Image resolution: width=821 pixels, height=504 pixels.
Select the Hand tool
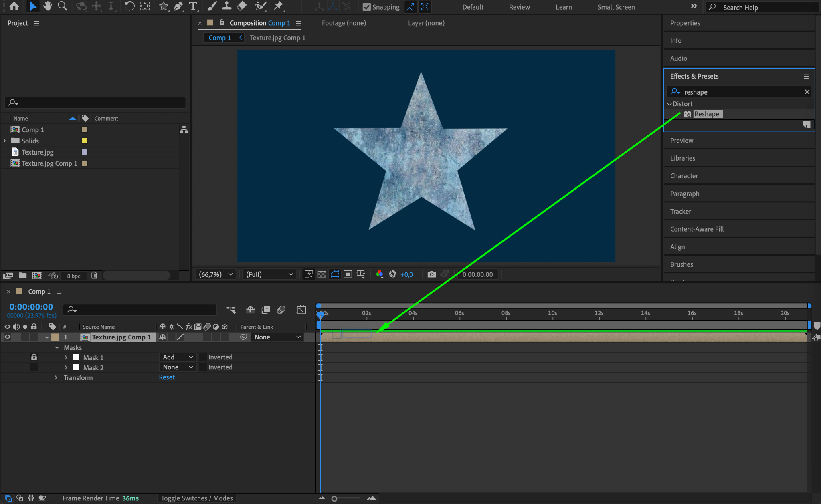[48, 6]
